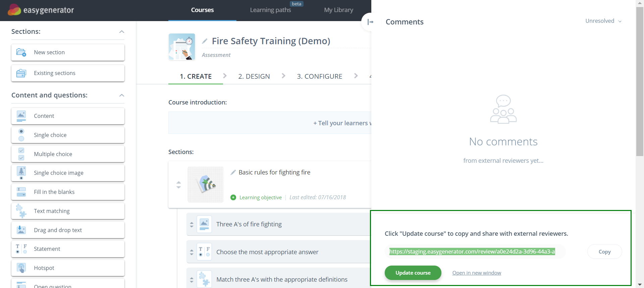Go to the 2. DESIGN step
The image size is (644, 288).
pyautogui.click(x=254, y=76)
